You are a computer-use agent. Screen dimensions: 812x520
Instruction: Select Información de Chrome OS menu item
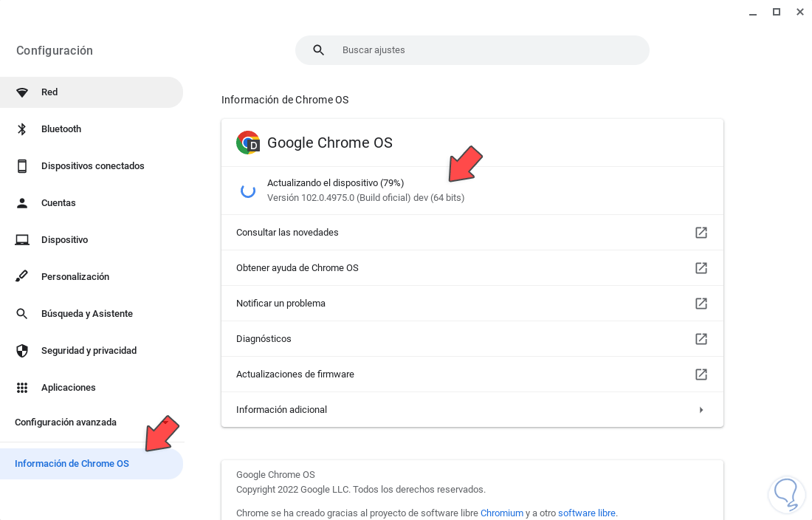(x=72, y=464)
